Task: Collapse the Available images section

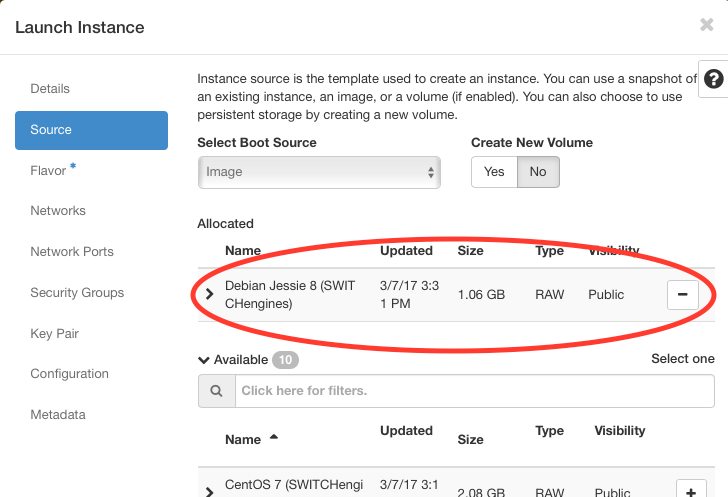Action: click(204, 360)
